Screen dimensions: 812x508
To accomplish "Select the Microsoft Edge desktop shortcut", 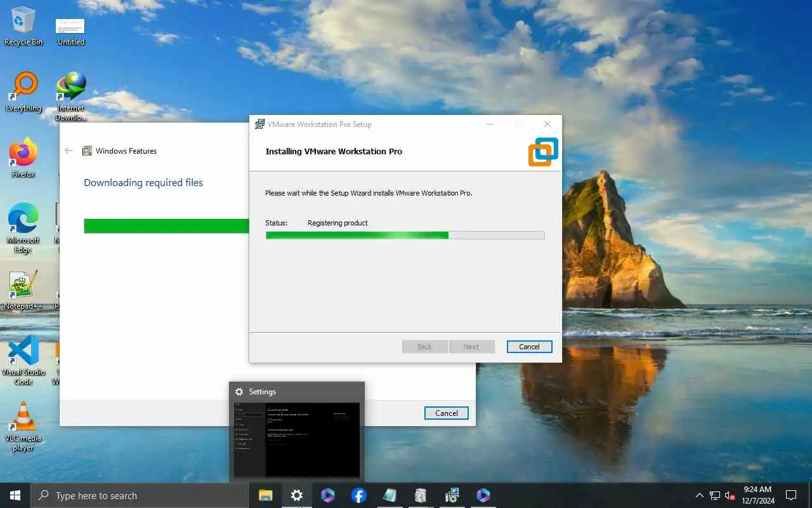I will point(23,229).
